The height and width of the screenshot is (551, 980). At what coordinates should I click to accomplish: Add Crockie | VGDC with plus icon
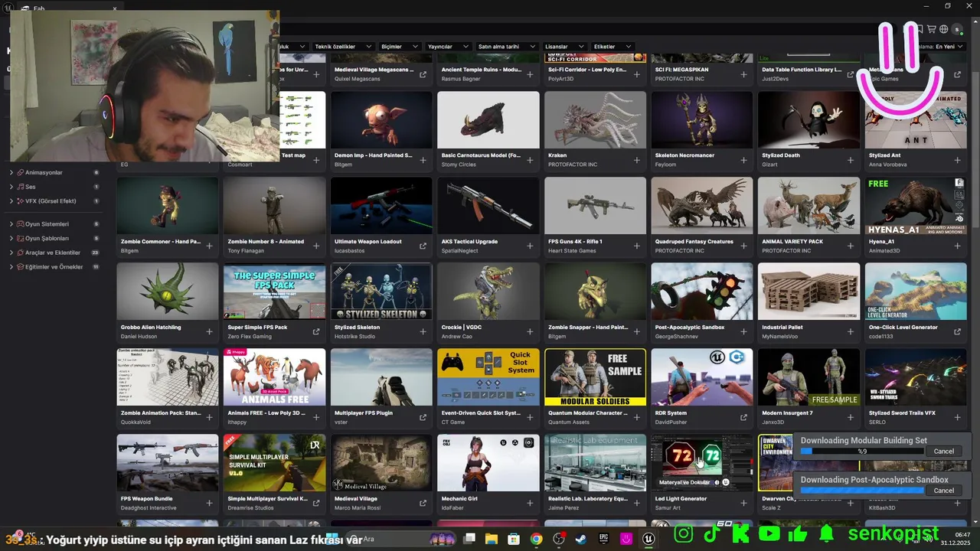point(530,332)
